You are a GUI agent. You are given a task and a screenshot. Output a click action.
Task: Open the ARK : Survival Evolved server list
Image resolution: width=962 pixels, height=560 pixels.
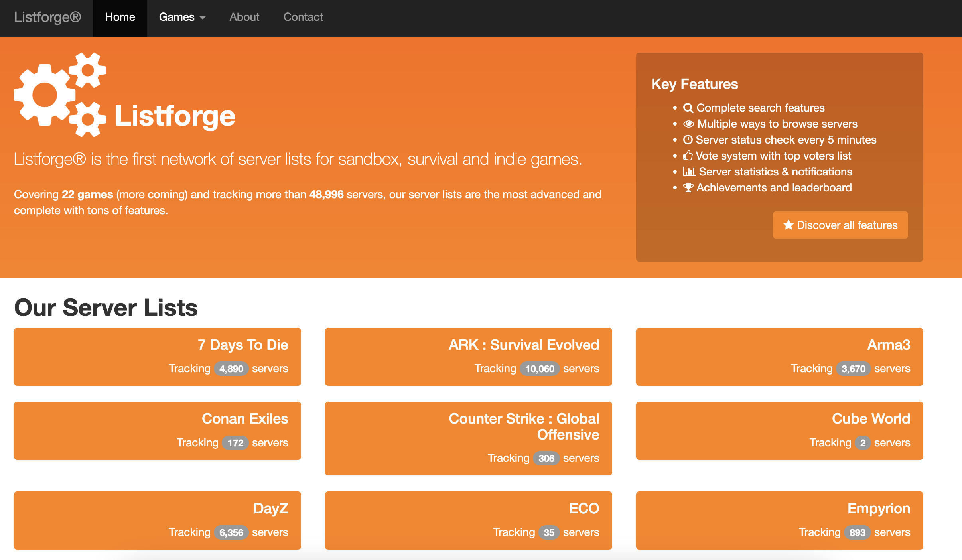(x=469, y=357)
